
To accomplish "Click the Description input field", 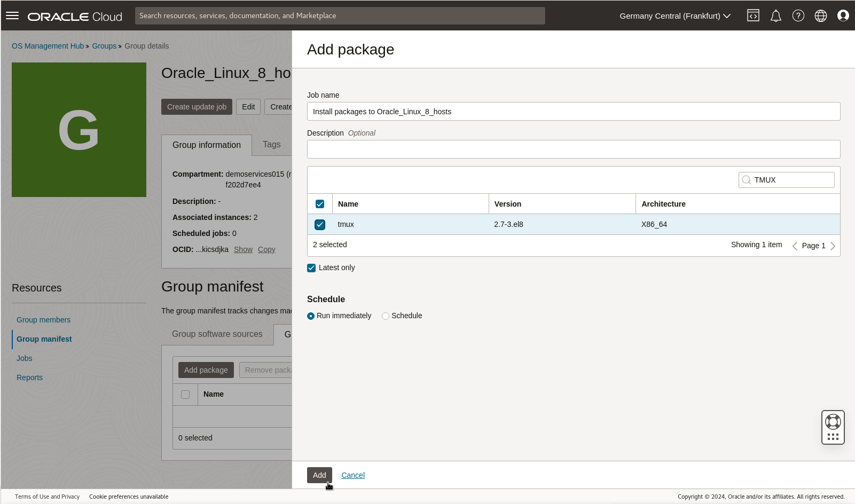I will pyautogui.click(x=573, y=149).
